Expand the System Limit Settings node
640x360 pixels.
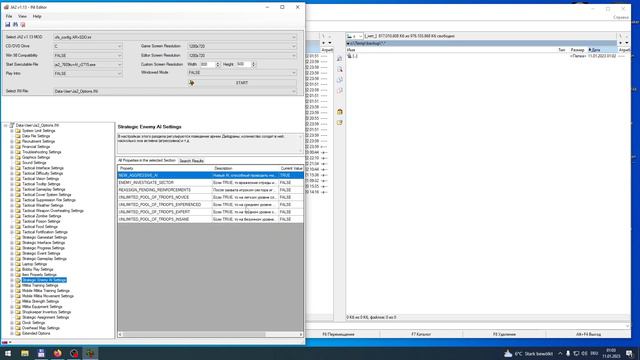pos(12,131)
